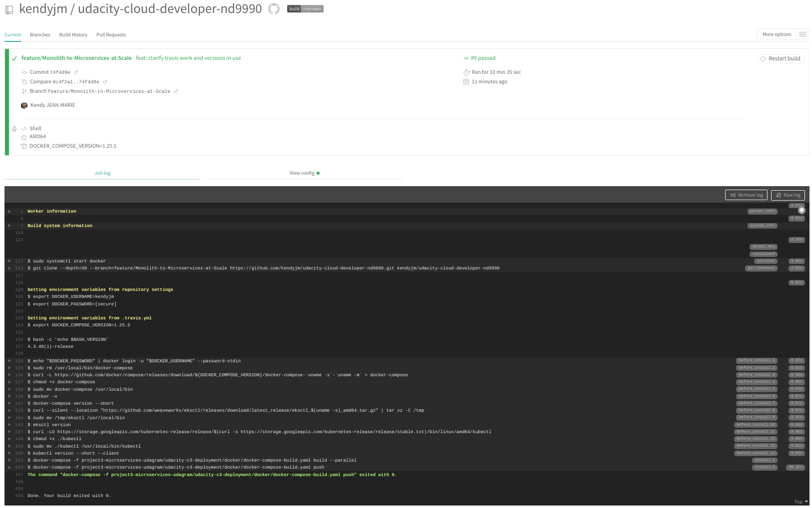Click the before_install.14 fold label
The width and height of the screenshot is (812, 508).
[x=756, y=453]
